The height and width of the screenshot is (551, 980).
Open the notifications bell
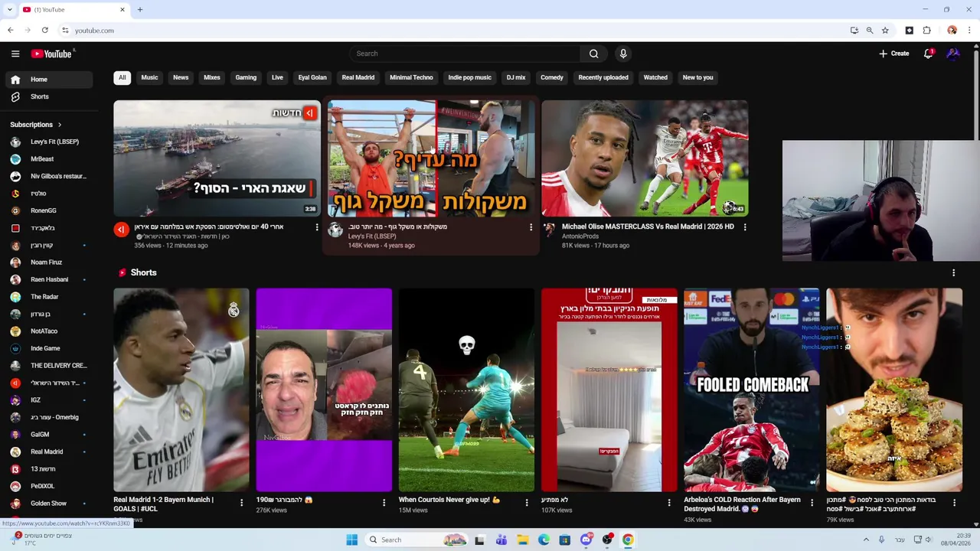point(928,54)
